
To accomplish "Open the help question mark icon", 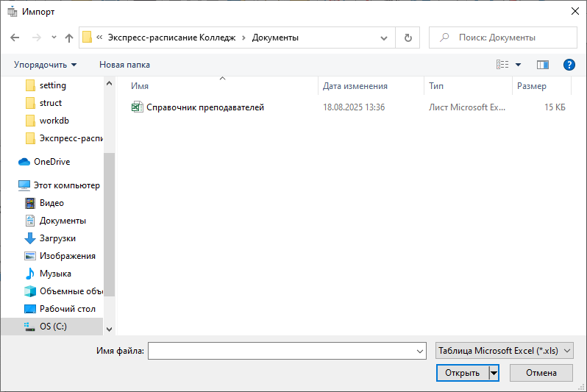I will (569, 65).
